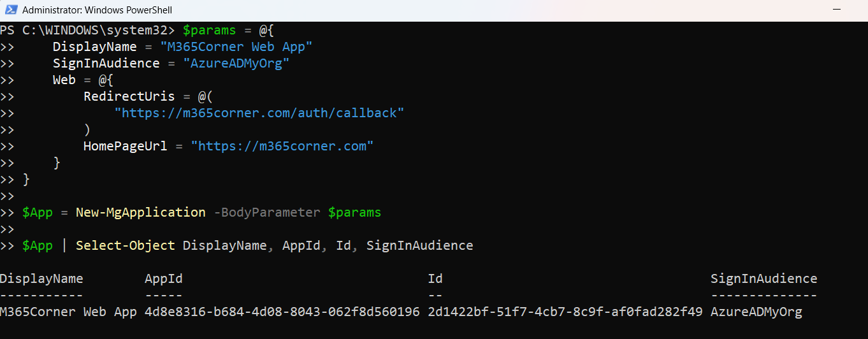The width and height of the screenshot is (868, 339).
Task: Click the "AzureADMyOrg" string in the script
Action: tap(236, 63)
